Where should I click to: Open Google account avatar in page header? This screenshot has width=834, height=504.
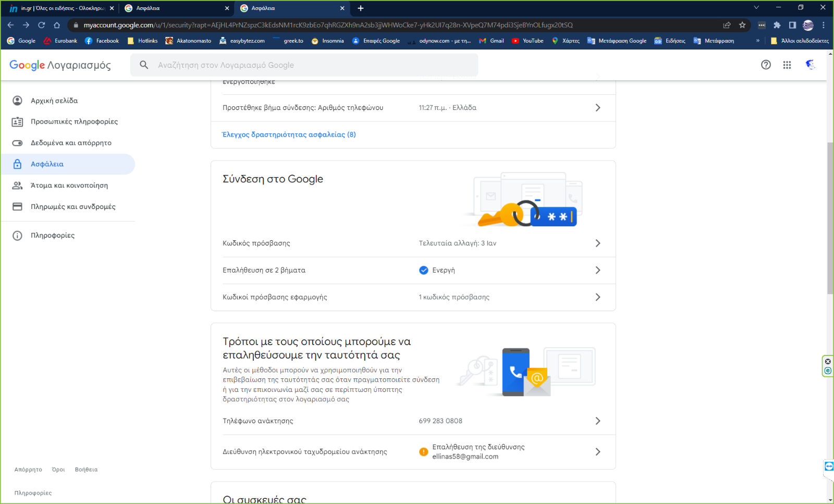point(810,65)
